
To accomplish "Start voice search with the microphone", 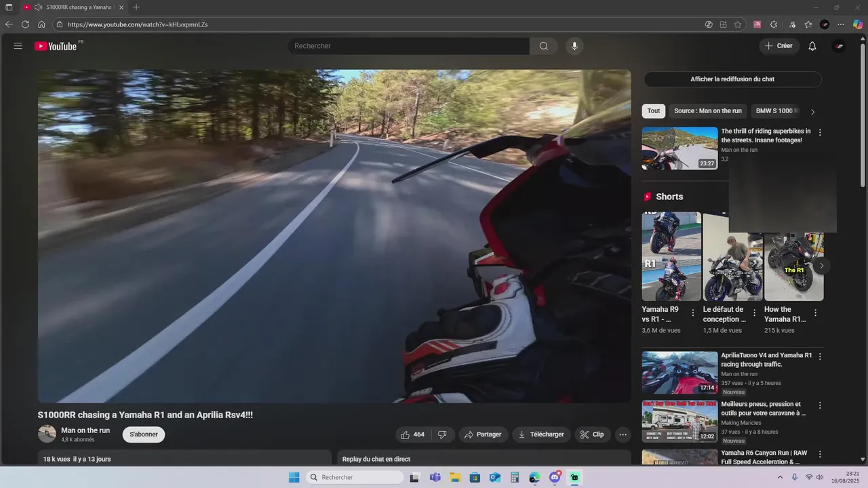I will [574, 46].
